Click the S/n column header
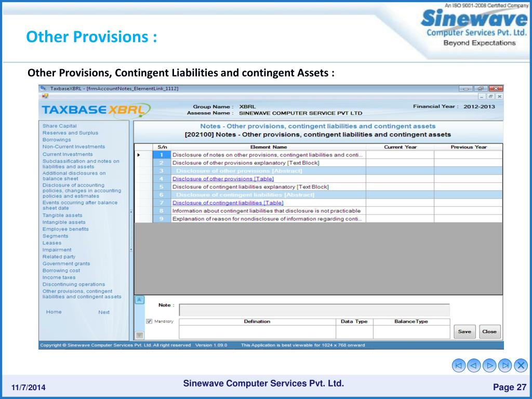532x399 pixels. 162,147
